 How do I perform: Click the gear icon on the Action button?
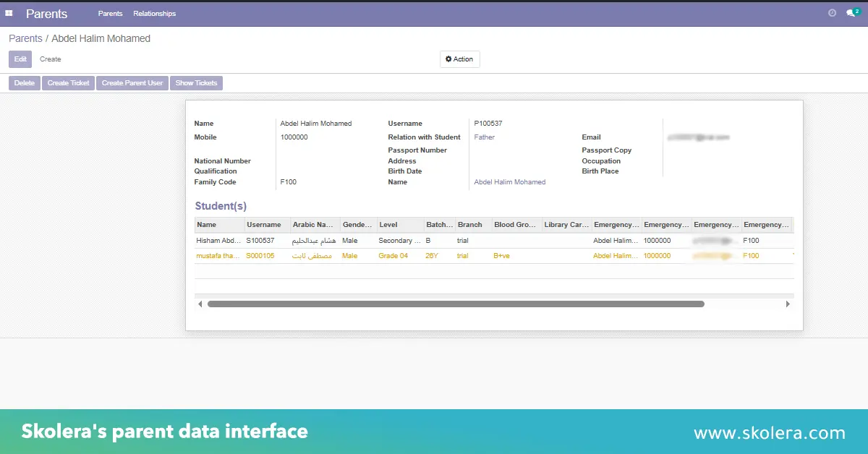click(x=449, y=59)
